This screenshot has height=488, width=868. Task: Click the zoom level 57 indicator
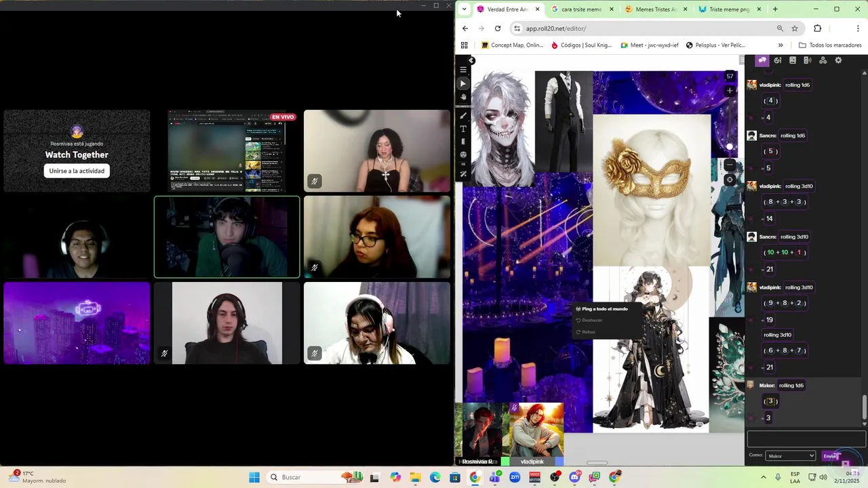point(730,76)
